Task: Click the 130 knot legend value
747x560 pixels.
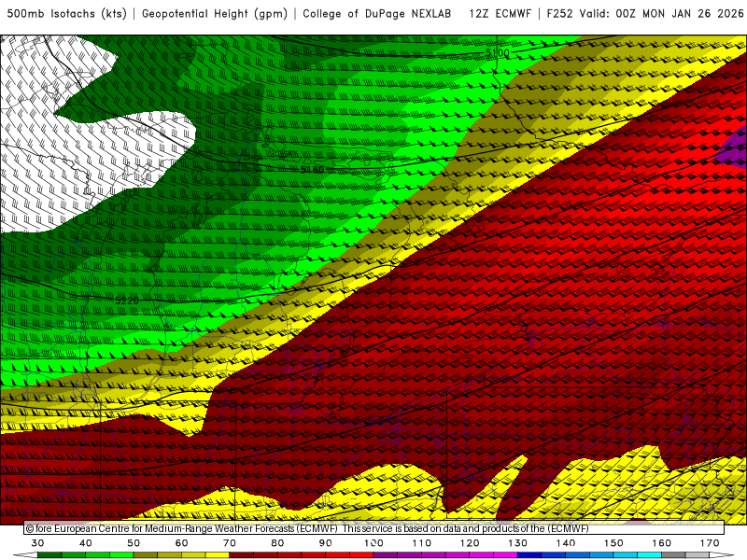Action: pyautogui.click(x=518, y=543)
